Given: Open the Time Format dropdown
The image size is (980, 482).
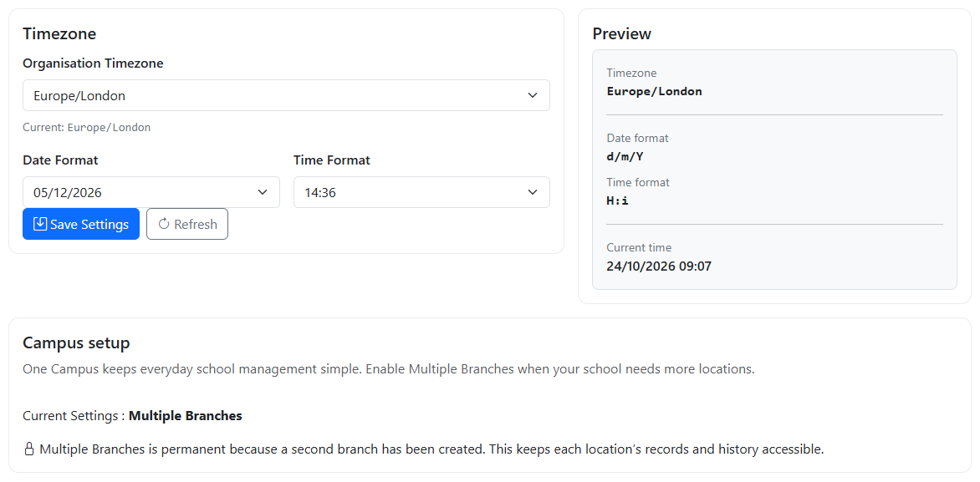Looking at the screenshot, I should (422, 192).
